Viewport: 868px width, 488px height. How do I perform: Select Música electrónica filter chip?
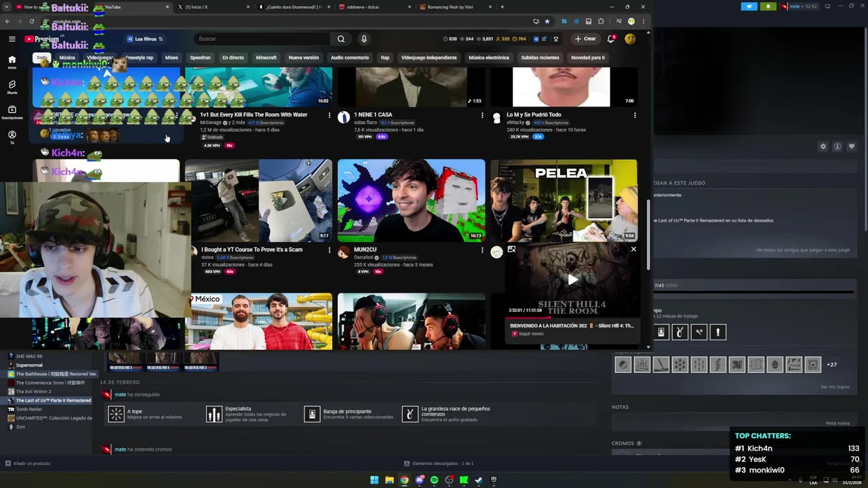point(488,58)
